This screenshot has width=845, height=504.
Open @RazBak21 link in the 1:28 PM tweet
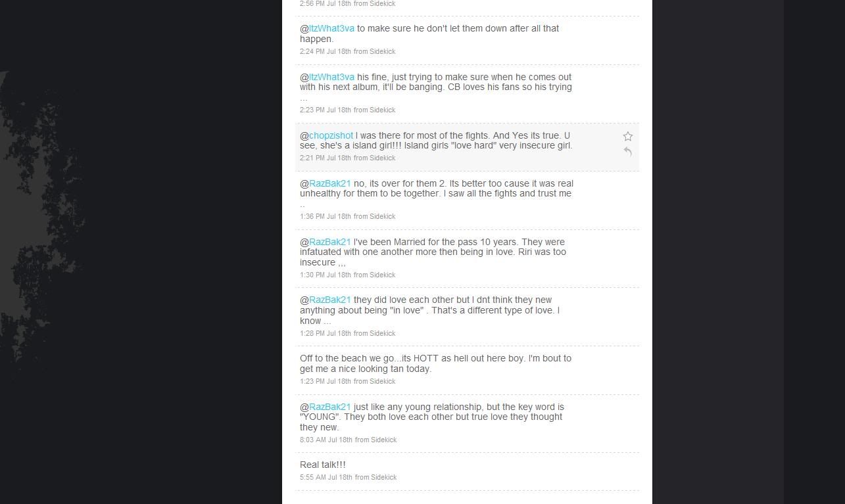[x=330, y=300]
